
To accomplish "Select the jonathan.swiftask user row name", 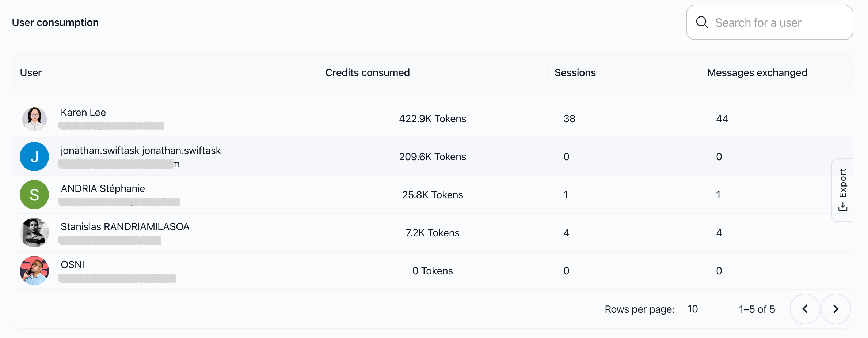I will [141, 150].
